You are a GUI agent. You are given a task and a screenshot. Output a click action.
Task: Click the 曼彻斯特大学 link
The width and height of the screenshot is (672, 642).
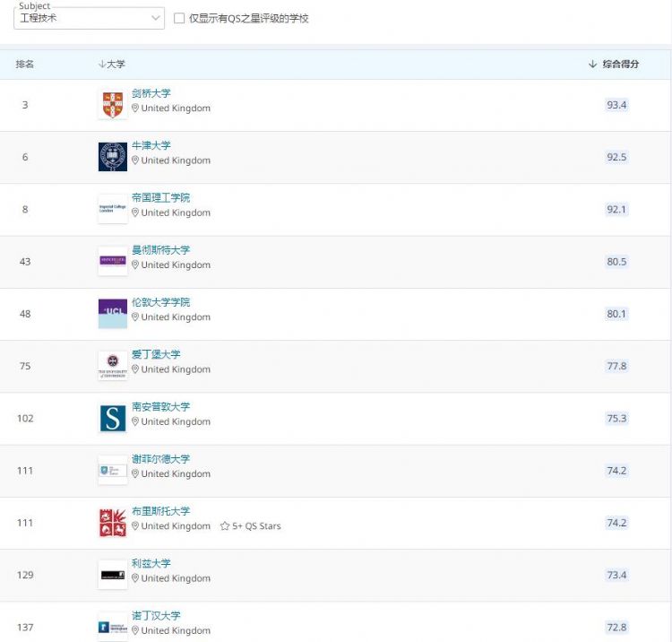[x=160, y=250]
